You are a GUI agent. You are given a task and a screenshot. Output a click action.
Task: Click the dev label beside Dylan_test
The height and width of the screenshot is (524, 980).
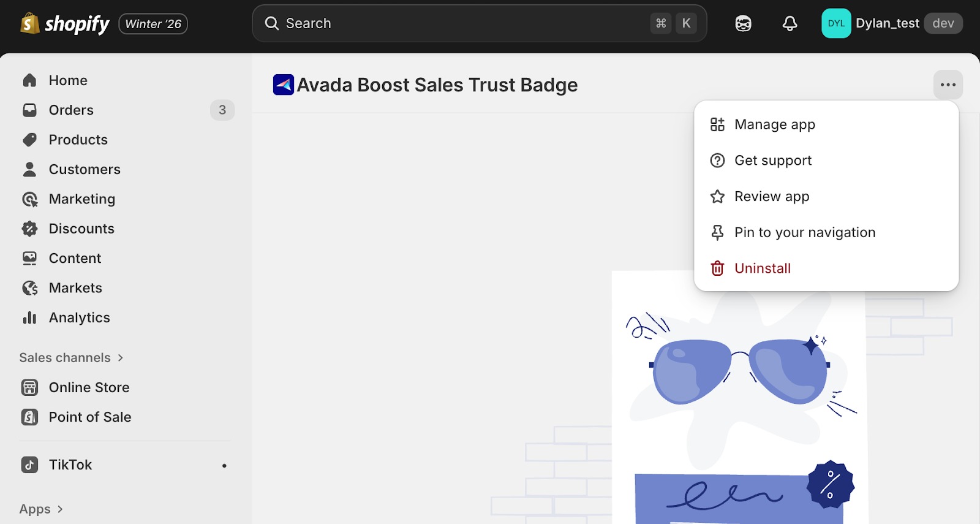coord(943,23)
